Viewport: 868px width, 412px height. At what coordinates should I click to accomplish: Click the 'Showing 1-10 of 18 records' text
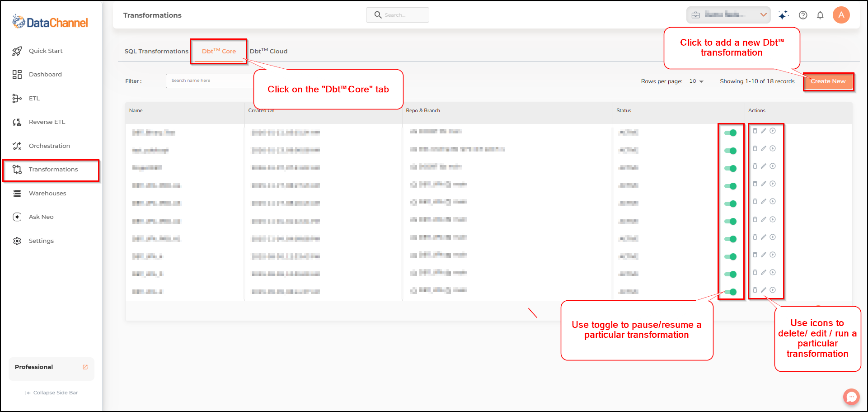(x=757, y=81)
